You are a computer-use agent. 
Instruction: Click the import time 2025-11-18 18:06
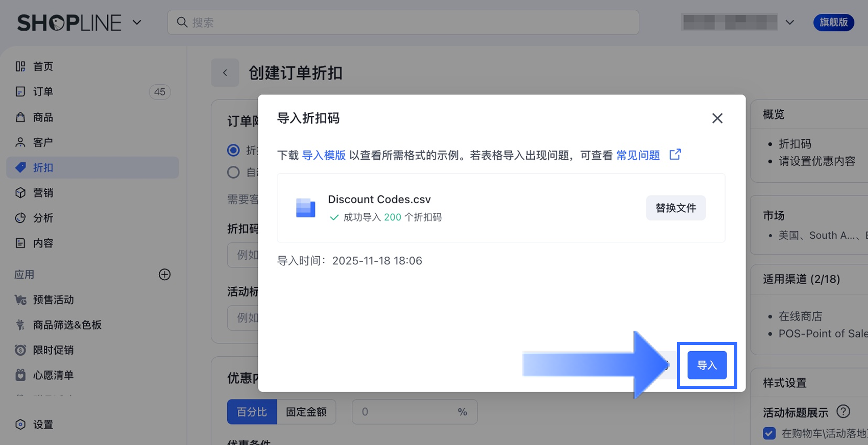pyautogui.click(x=377, y=261)
